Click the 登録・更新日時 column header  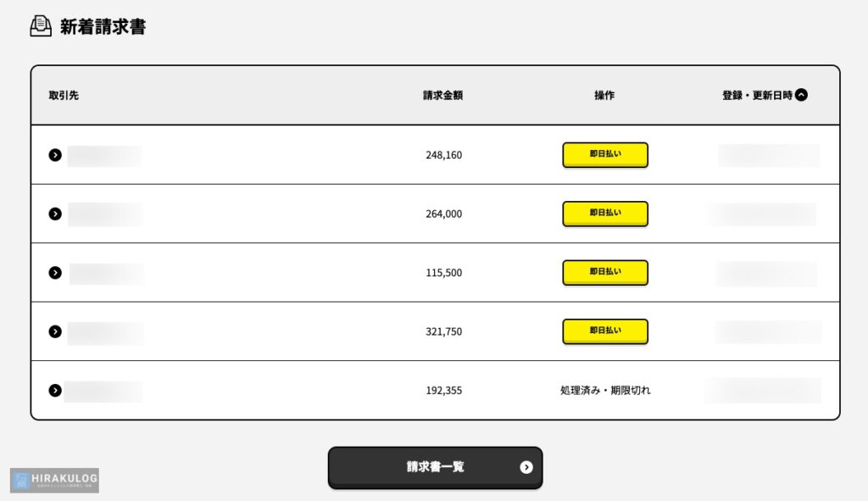(x=757, y=95)
